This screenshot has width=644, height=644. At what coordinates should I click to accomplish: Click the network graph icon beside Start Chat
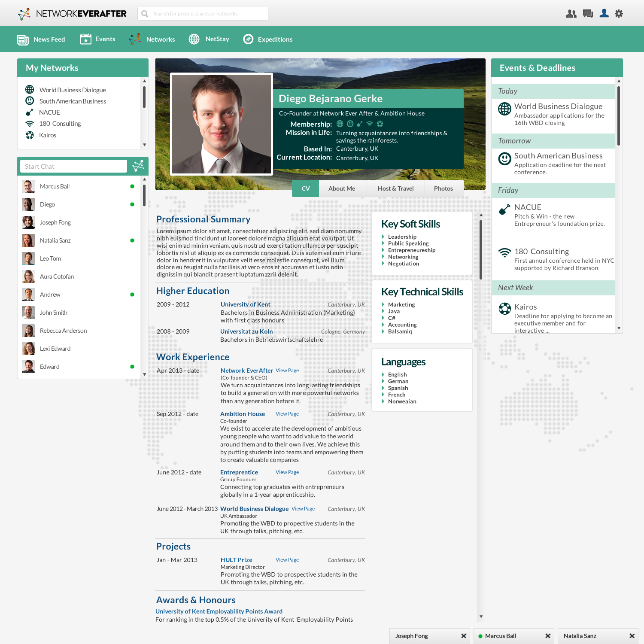click(x=138, y=166)
